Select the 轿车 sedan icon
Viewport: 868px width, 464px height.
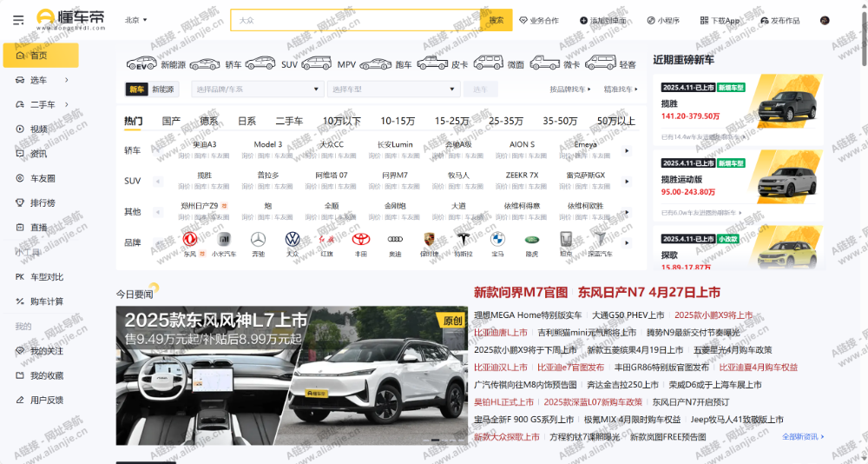(205, 64)
